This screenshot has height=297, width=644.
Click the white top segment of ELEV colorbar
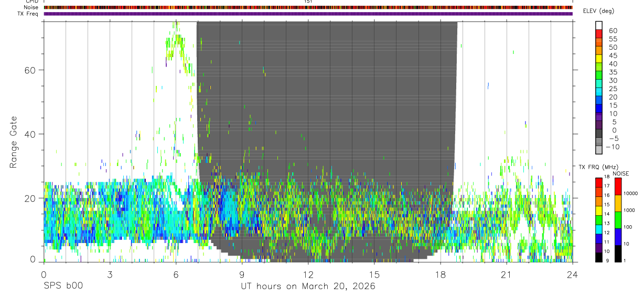pos(599,25)
